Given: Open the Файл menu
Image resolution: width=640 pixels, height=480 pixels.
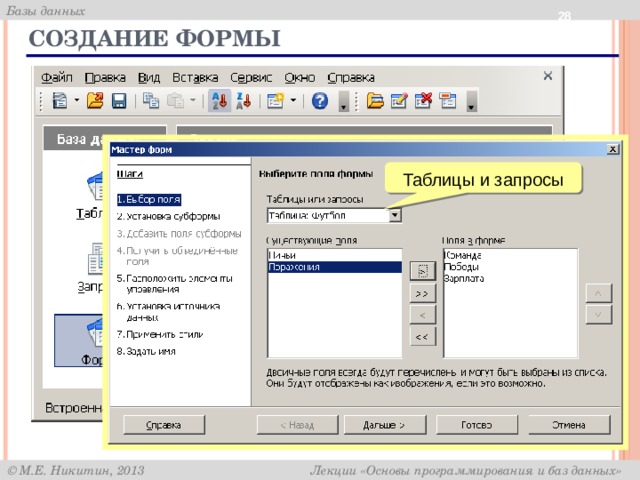Looking at the screenshot, I should (x=57, y=78).
